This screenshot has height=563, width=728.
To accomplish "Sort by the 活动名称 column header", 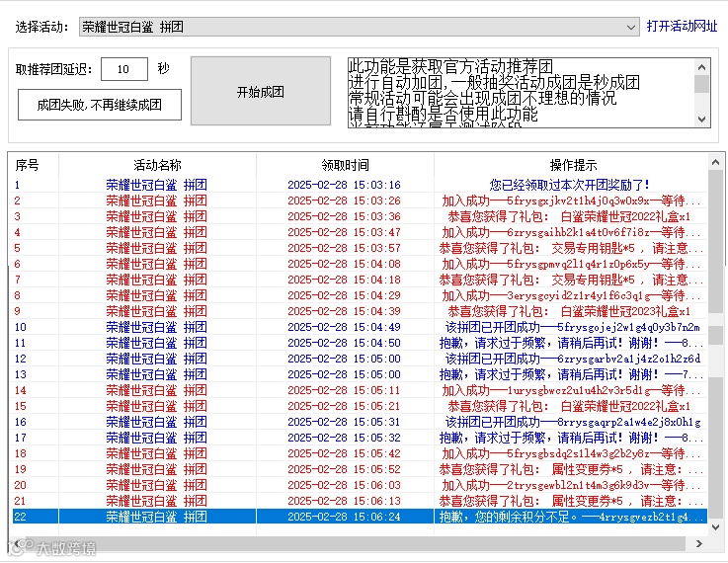I will (x=157, y=165).
